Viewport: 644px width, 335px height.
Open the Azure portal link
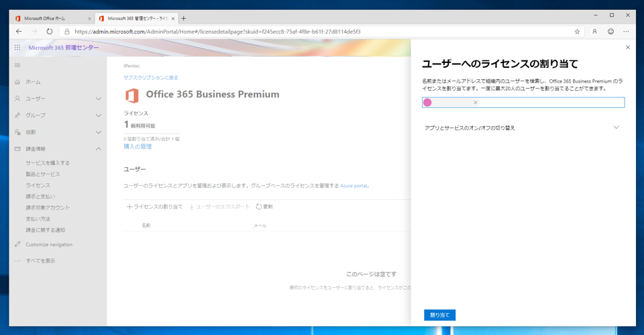(354, 186)
